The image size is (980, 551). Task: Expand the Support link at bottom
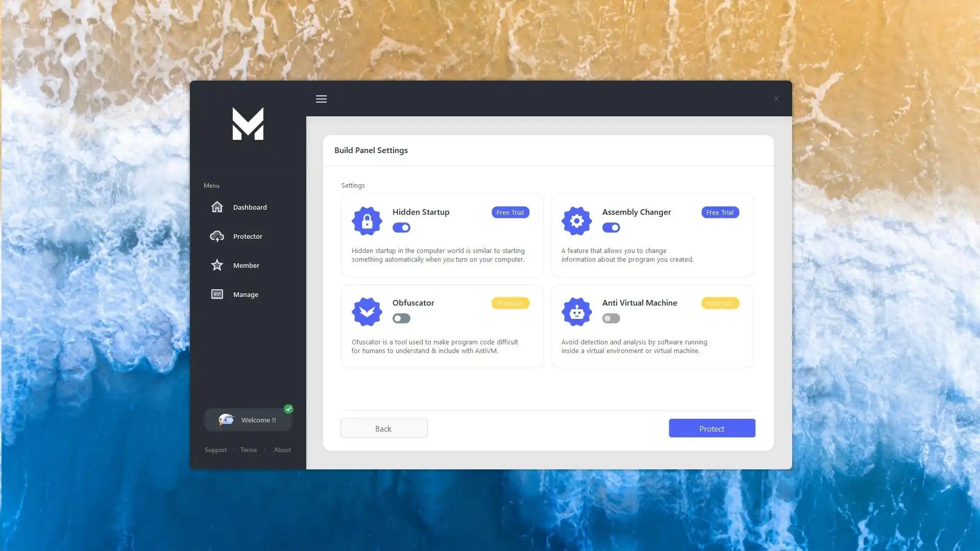click(x=215, y=449)
